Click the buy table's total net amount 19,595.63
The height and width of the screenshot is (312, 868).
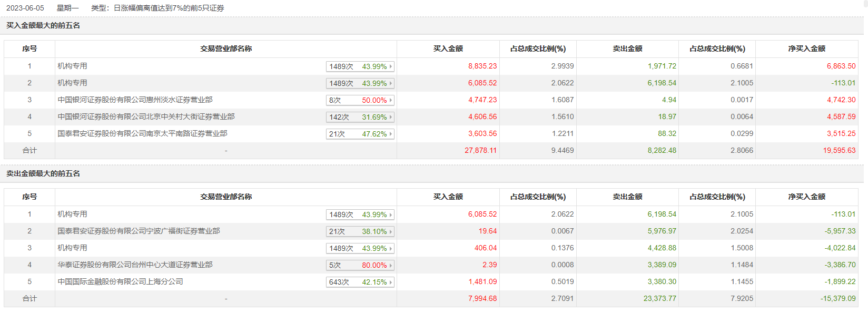pos(839,150)
